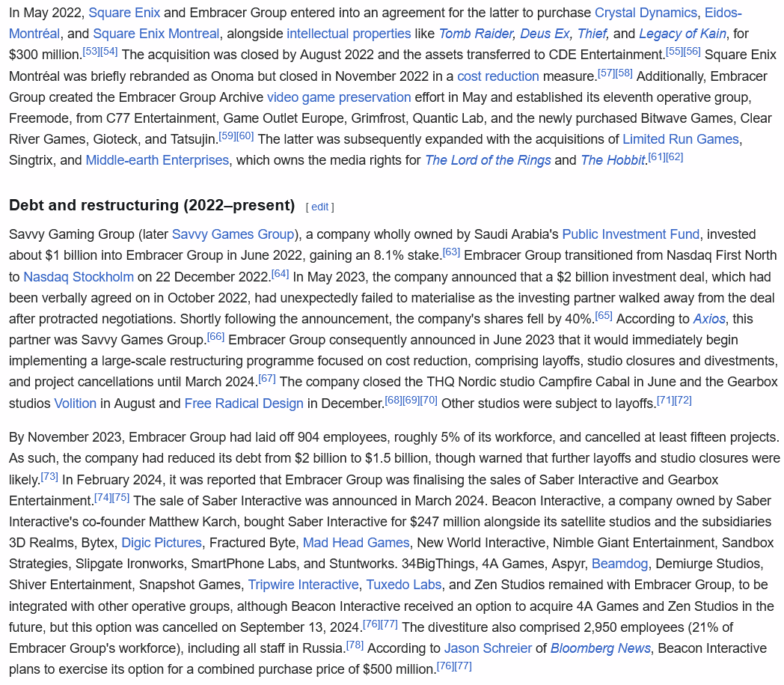Open the Axios link
Viewport: 784px width, 685px height.
point(709,319)
